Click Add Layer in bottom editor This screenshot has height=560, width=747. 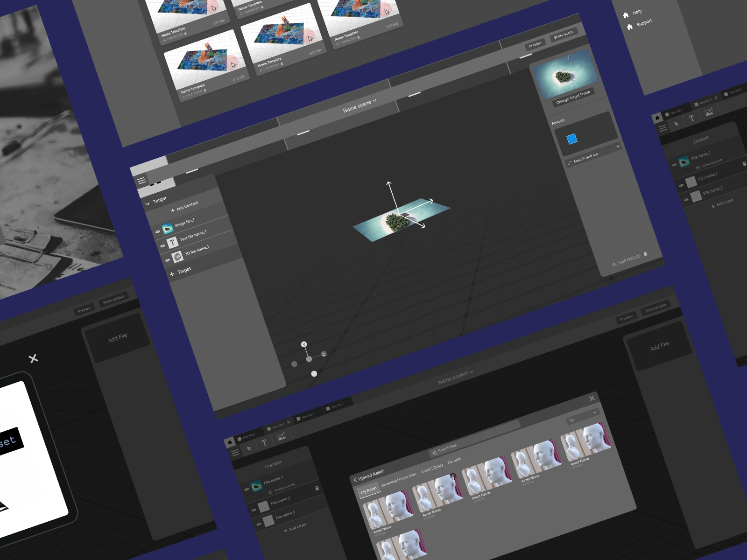tap(295, 528)
